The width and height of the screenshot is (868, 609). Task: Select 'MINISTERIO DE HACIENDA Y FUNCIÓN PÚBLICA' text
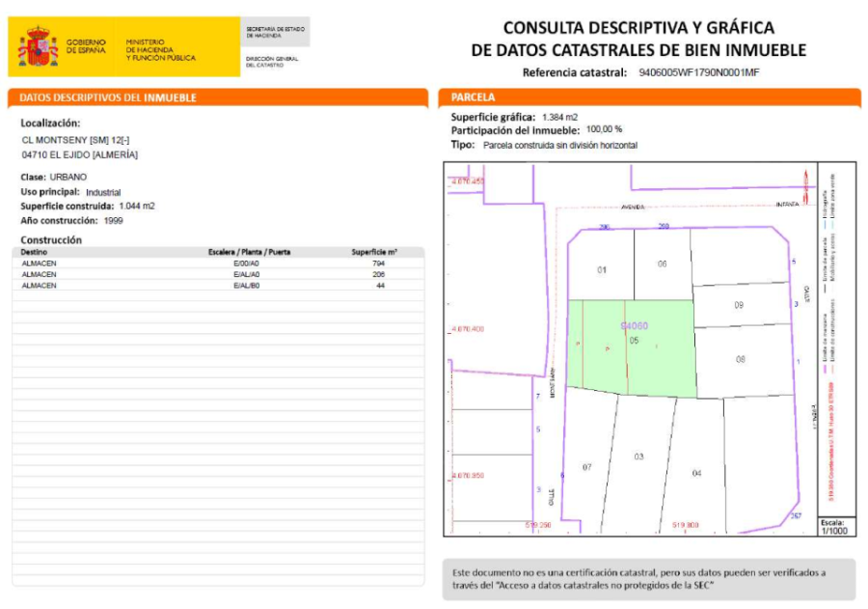[160, 50]
